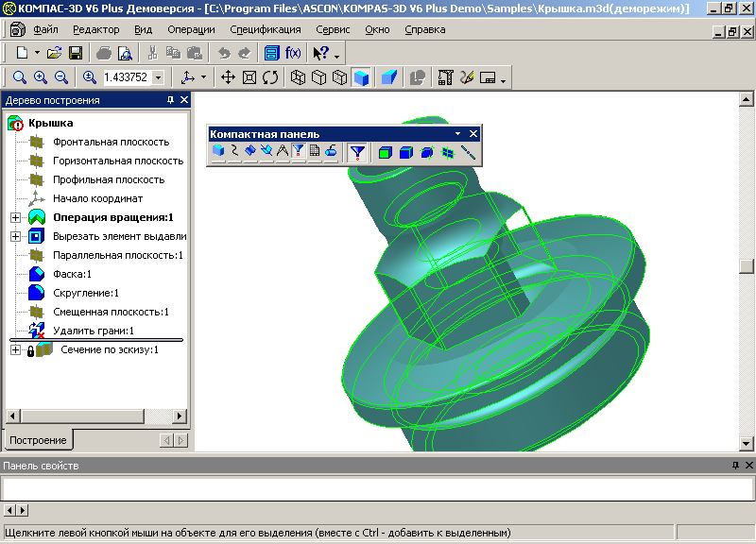Open the Сервис menu

(333, 30)
